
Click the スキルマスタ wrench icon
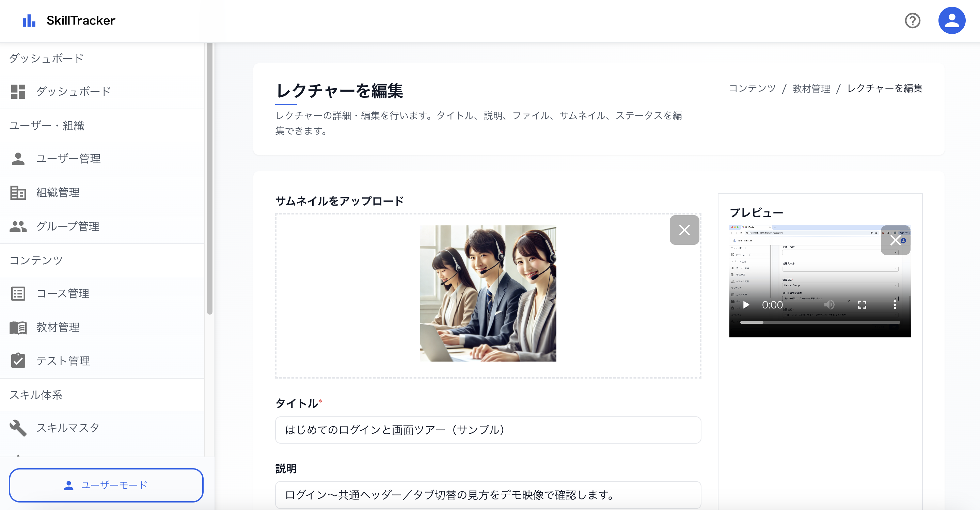(x=18, y=428)
